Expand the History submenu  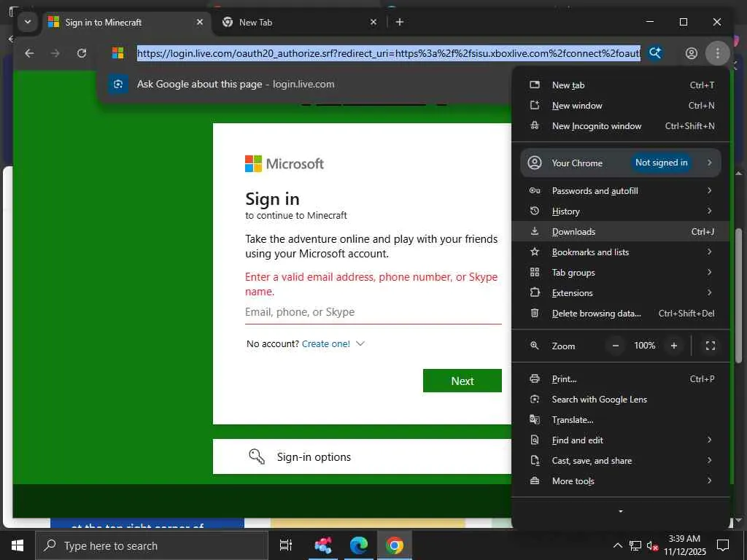tap(621, 211)
